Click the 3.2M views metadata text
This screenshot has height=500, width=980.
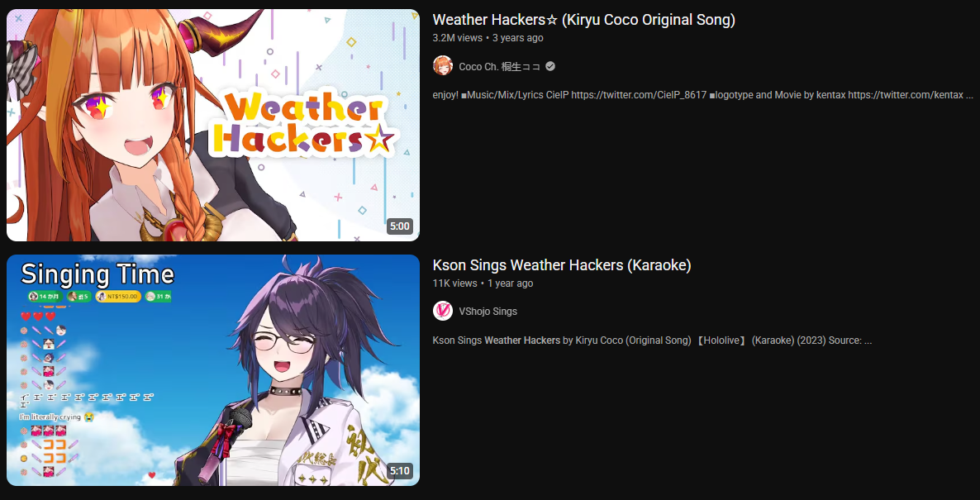(458, 38)
